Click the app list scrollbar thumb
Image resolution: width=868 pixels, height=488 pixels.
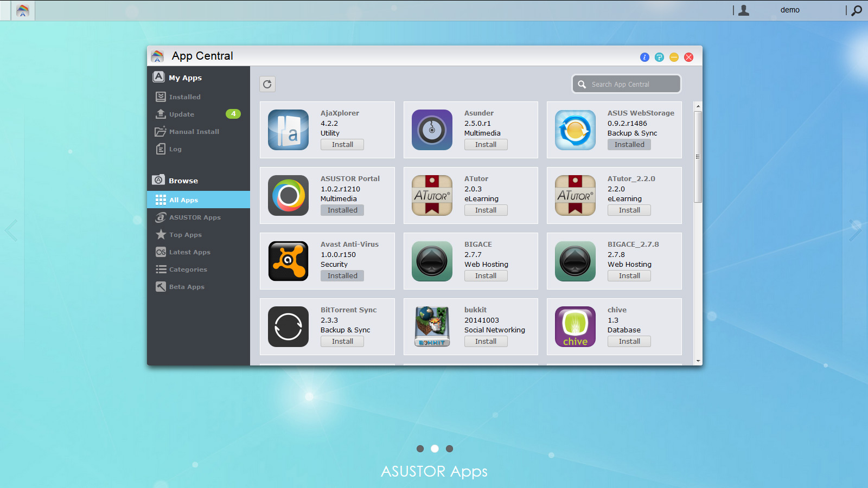pyautogui.click(x=698, y=157)
